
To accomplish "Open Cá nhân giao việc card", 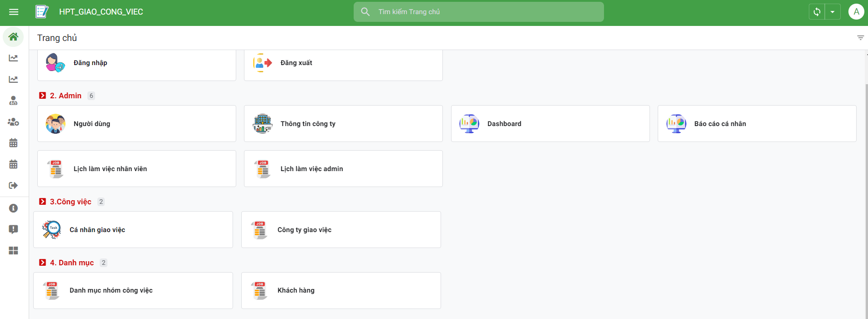I will point(133,230).
